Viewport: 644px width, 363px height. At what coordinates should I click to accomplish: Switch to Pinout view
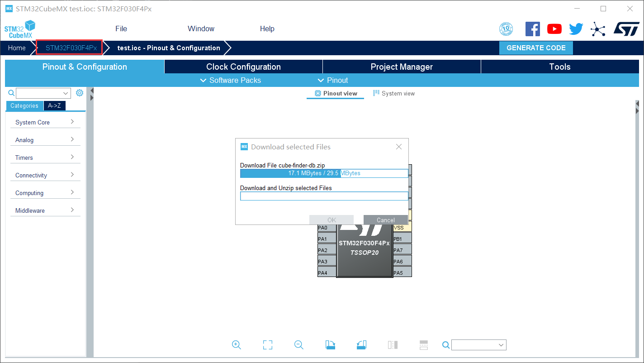336,93
